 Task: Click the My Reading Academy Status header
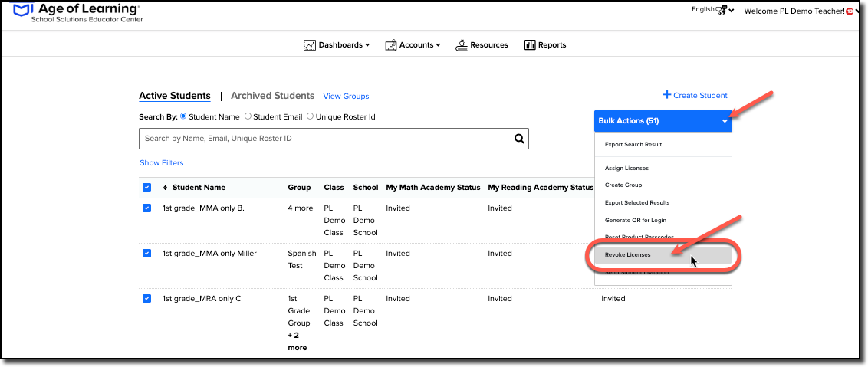pos(541,188)
